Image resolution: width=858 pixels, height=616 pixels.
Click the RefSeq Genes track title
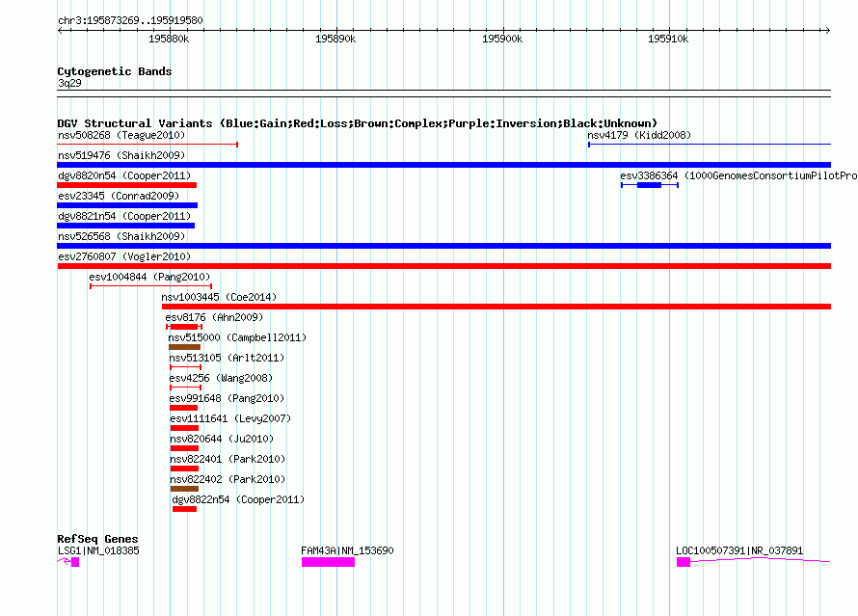click(x=97, y=539)
